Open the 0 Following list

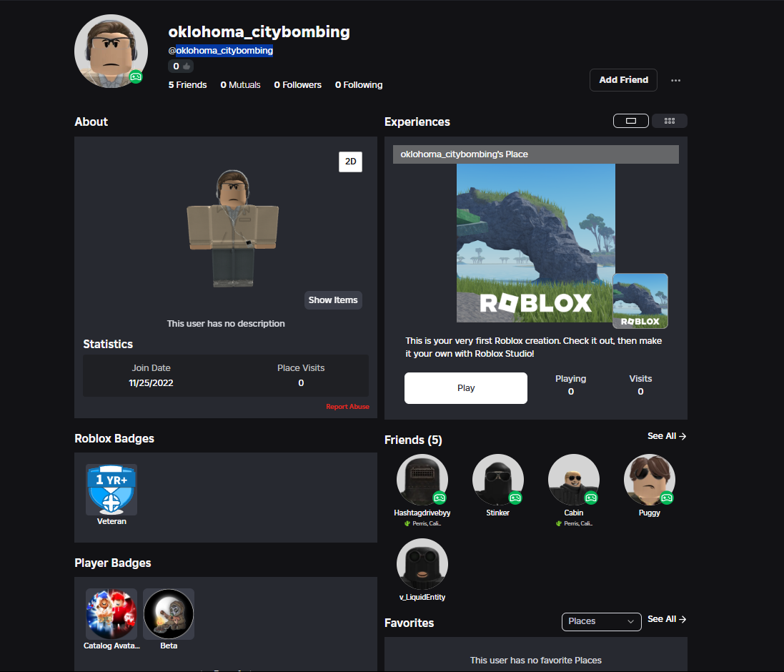(359, 85)
